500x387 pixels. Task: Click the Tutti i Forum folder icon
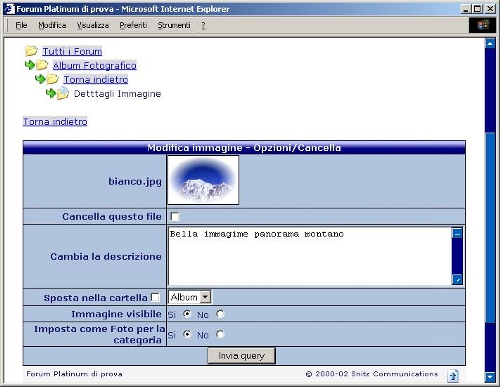coord(31,51)
